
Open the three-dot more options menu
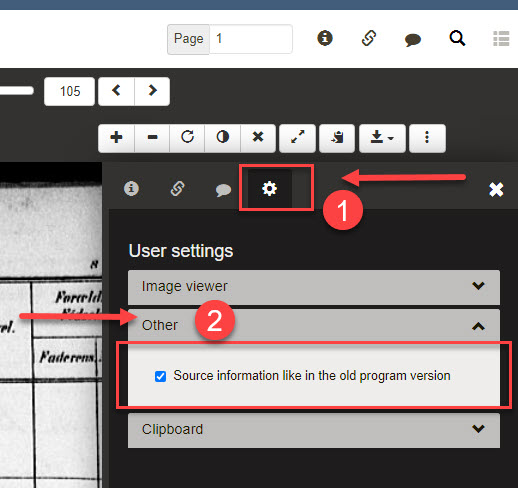pyautogui.click(x=427, y=138)
